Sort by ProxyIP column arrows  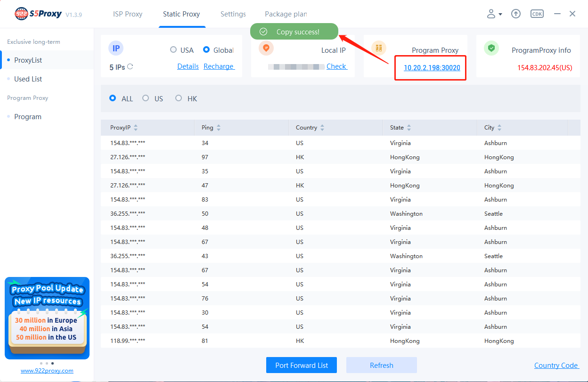pyautogui.click(x=136, y=128)
